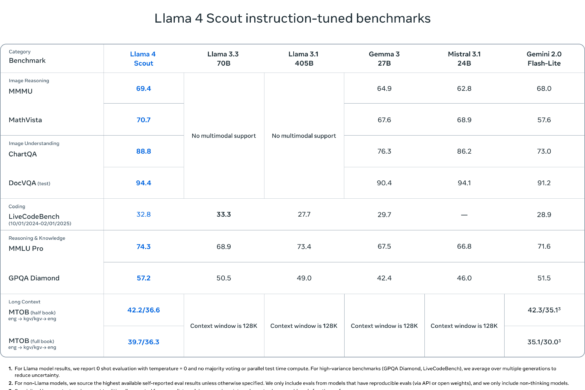
Task: Click the blue 69.4 MMMU score
Action: coord(143,88)
